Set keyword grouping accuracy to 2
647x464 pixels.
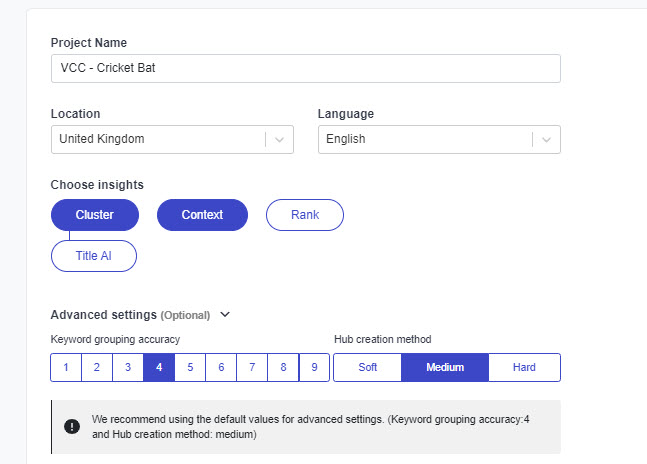pyautogui.click(x=97, y=368)
